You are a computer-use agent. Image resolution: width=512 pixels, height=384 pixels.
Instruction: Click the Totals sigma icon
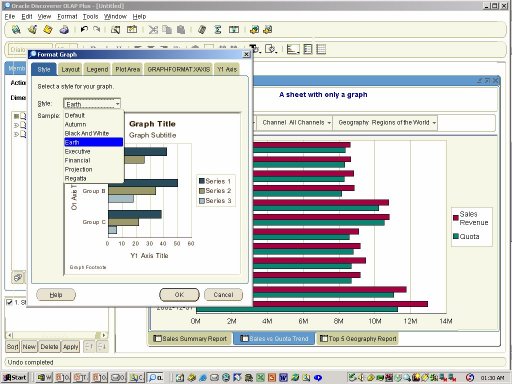click(218, 30)
